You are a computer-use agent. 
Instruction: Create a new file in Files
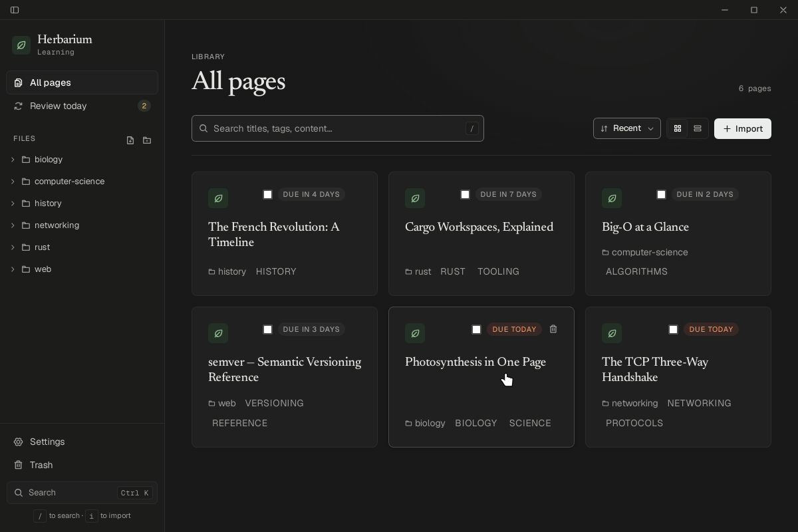click(130, 140)
